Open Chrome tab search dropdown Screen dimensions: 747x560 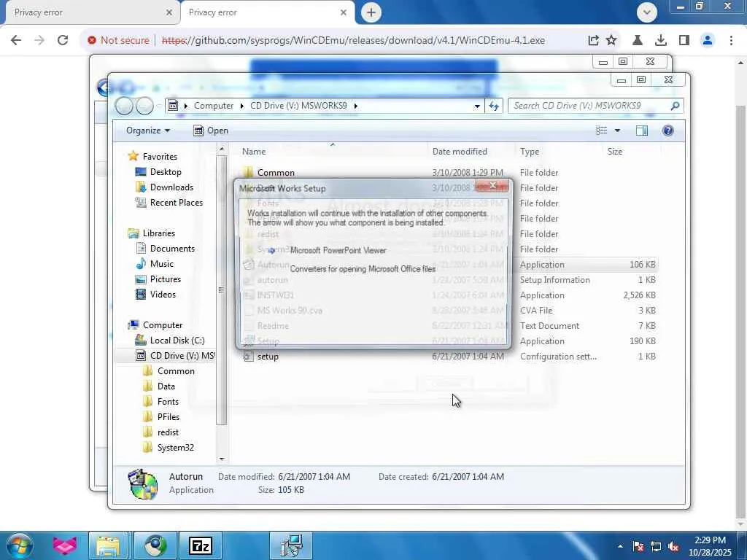(x=646, y=12)
